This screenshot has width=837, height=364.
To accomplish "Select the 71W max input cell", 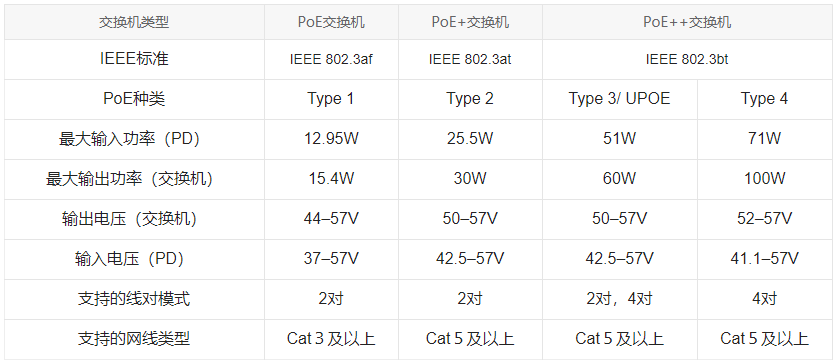I will [x=764, y=139].
